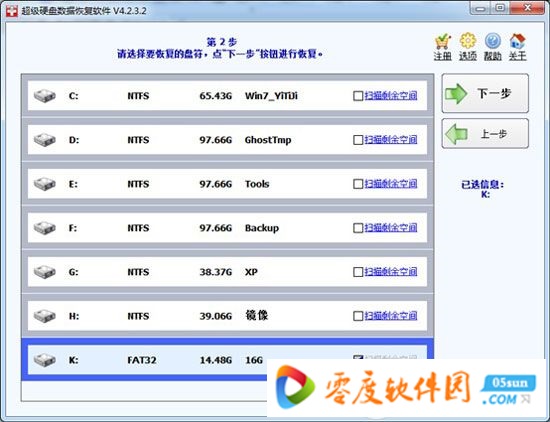The image size is (550, 422).
Task: Select the K: drive letter
Action: click(x=74, y=360)
